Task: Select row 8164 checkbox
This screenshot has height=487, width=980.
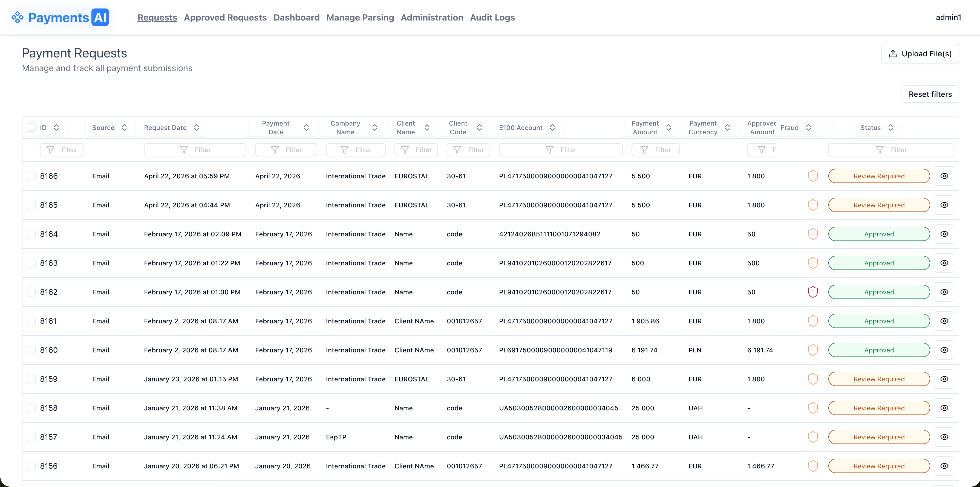Action: [31, 234]
